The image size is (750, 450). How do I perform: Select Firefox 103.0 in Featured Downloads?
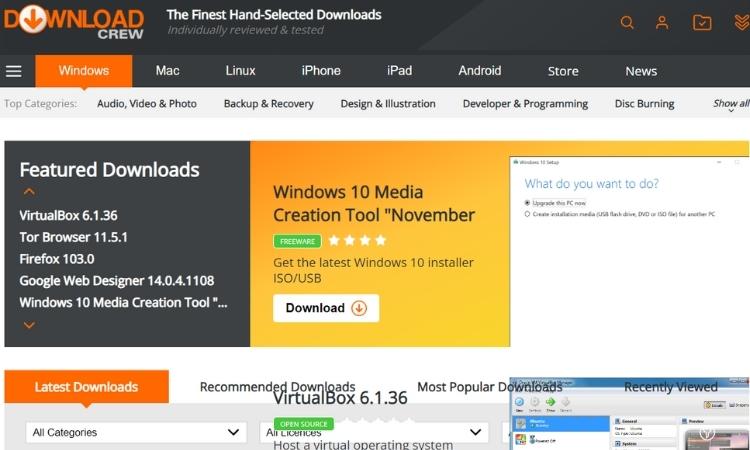click(57, 259)
